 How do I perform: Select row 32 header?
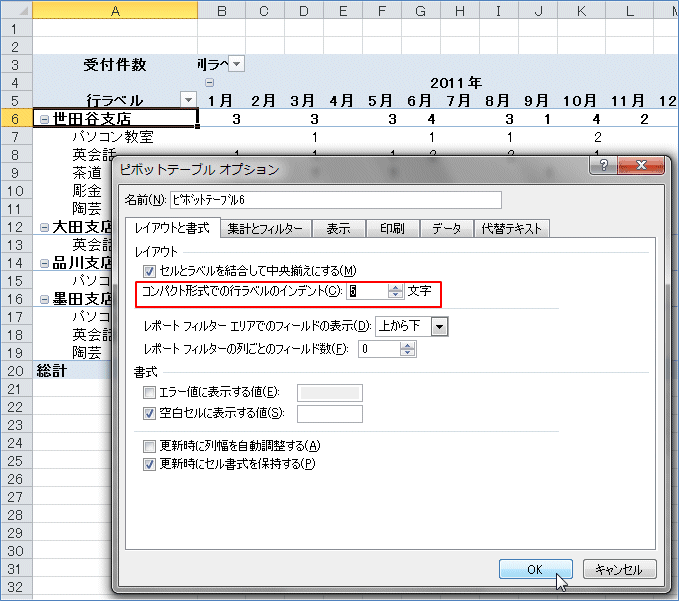coord(16,587)
